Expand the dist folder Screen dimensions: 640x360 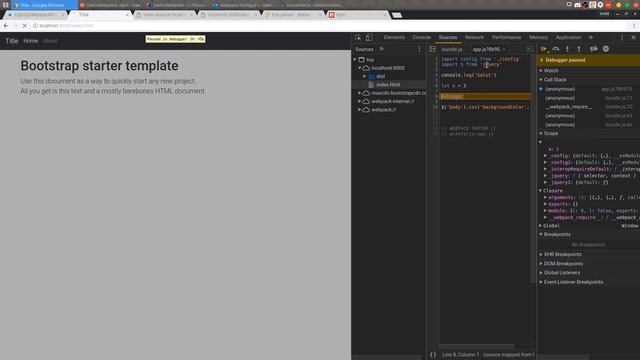pyautogui.click(x=364, y=76)
